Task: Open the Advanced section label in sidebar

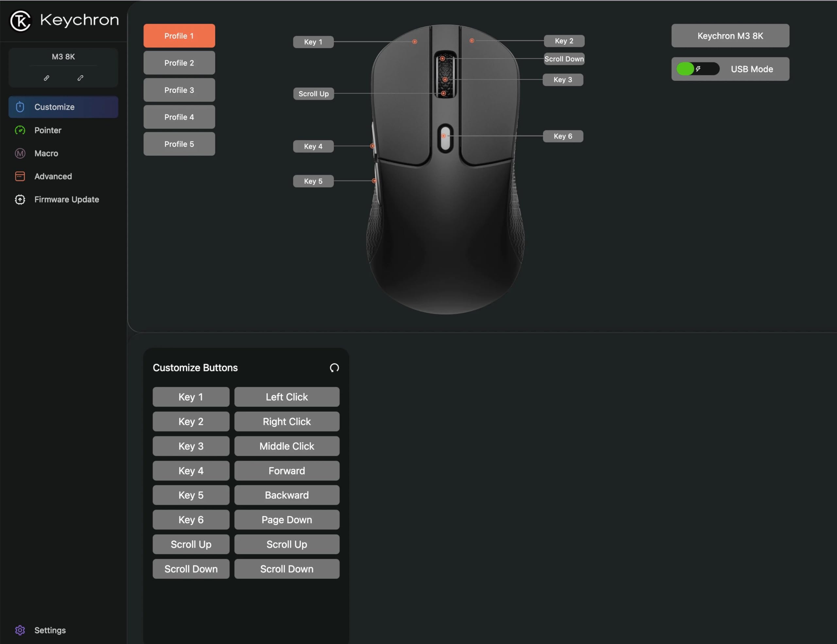Action: tap(53, 176)
